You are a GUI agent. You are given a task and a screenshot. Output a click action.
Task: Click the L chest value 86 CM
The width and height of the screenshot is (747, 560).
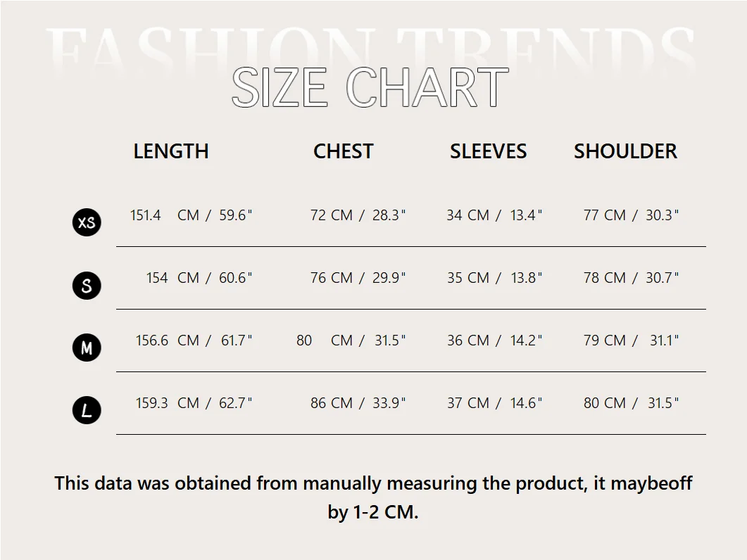[x=332, y=403]
